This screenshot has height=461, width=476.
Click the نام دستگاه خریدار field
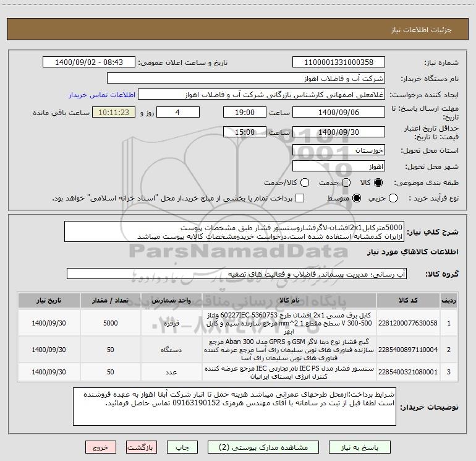pos(246,79)
